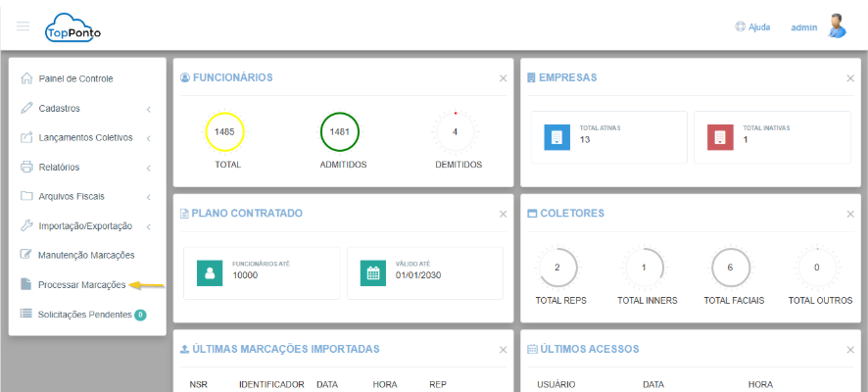Click the green employee limit person icon
Screen dimensions: 868x392
coord(209,272)
